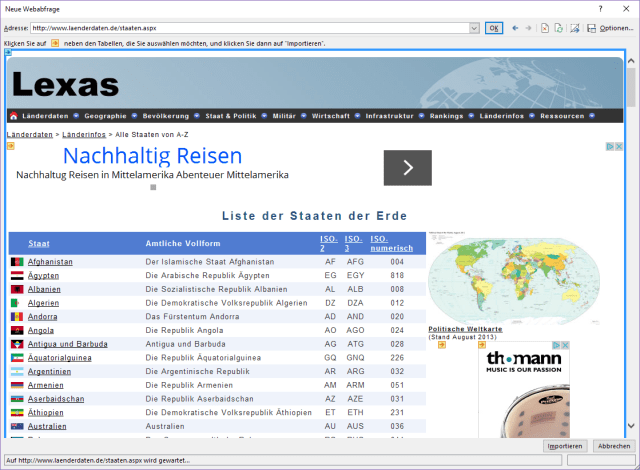640x470 pixels.
Task: Click the home icon in the Lexas navigation bar
Action: click(14, 116)
